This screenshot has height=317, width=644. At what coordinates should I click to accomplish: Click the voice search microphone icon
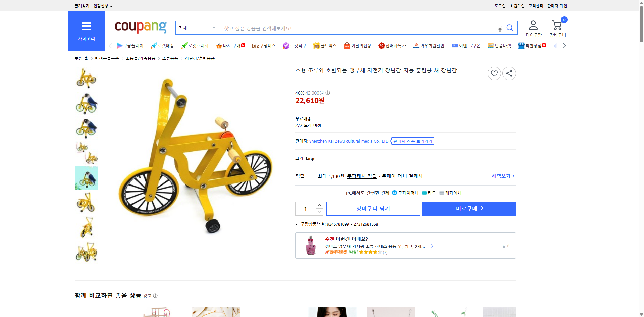pos(500,28)
